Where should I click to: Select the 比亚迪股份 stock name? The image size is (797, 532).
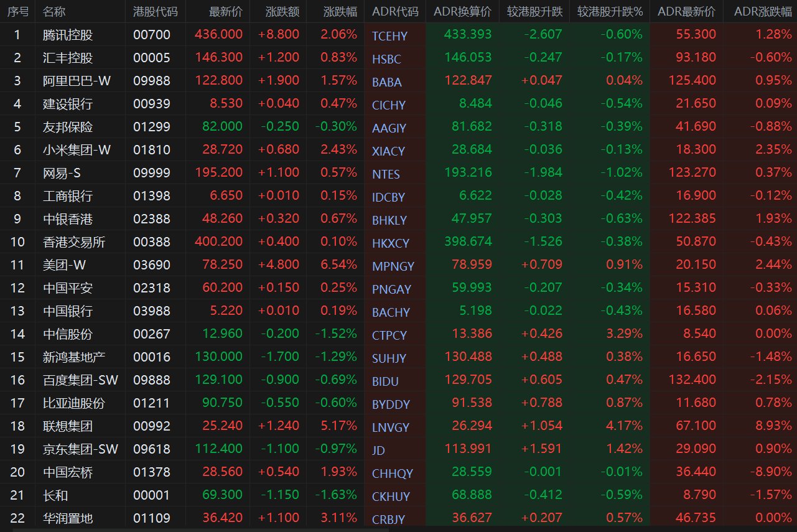click(x=75, y=403)
